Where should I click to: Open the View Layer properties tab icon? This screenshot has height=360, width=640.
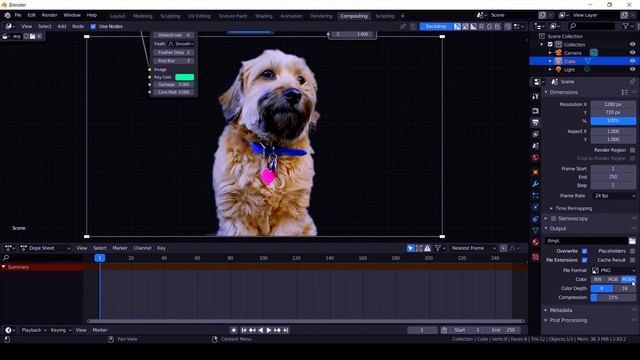(x=536, y=134)
